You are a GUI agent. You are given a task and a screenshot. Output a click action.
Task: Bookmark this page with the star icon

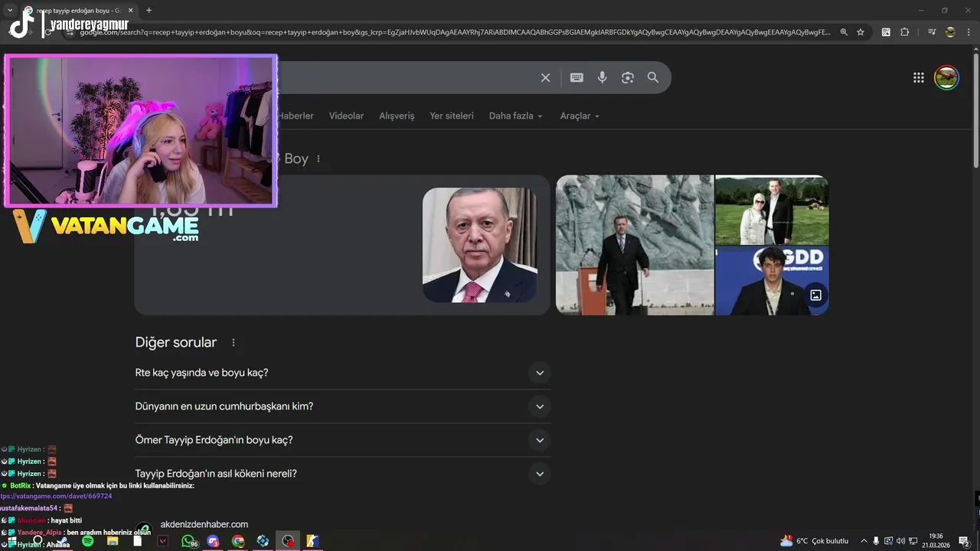pyautogui.click(x=861, y=32)
